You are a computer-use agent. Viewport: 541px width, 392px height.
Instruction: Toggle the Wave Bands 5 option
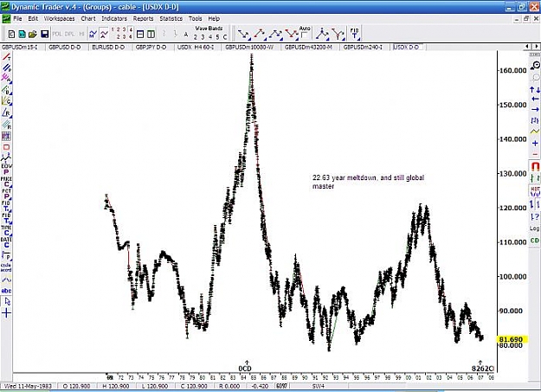(217, 36)
